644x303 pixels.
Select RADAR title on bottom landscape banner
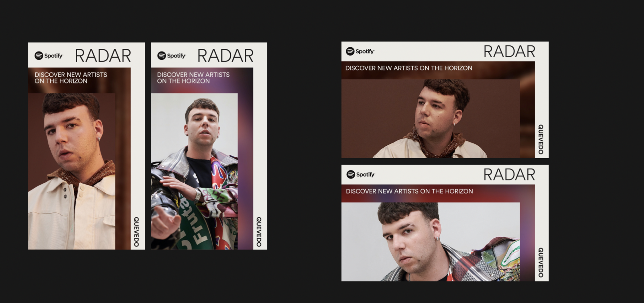(509, 175)
